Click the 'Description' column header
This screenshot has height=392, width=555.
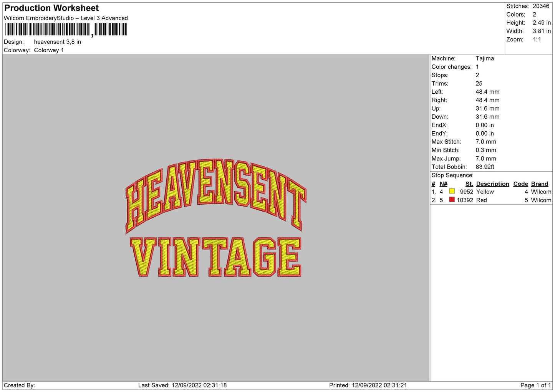tap(492, 184)
